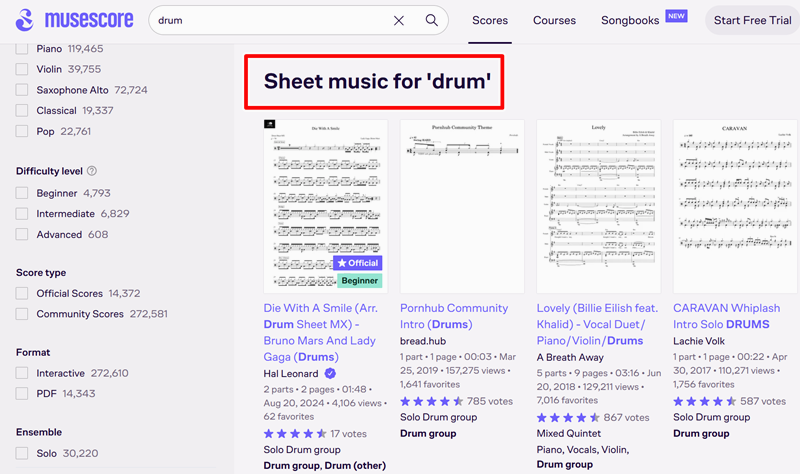The image size is (800, 474).
Task: Open the verified badge beside Hal Leonard
Action: click(x=330, y=373)
